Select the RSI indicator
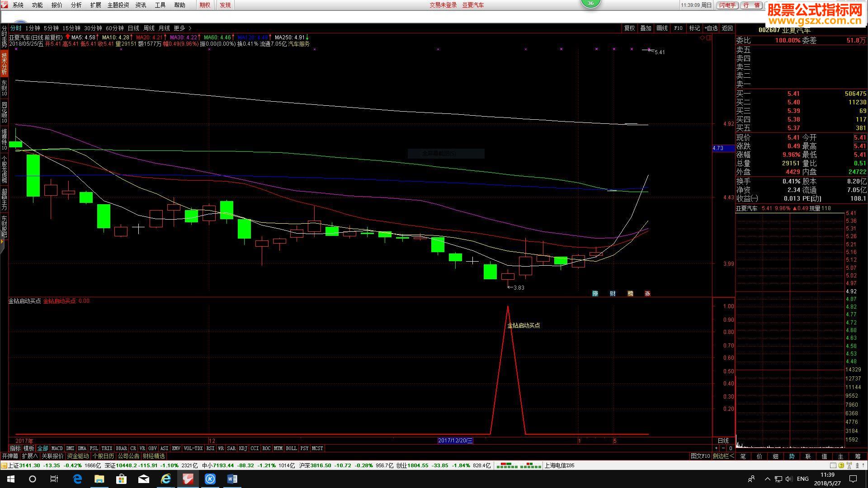868x488 pixels. pos(210,448)
